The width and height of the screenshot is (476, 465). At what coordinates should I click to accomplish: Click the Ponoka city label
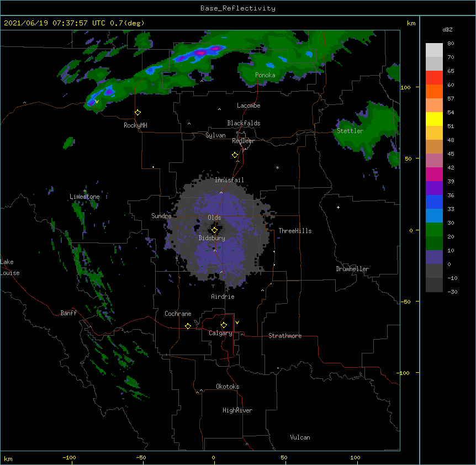click(x=265, y=75)
